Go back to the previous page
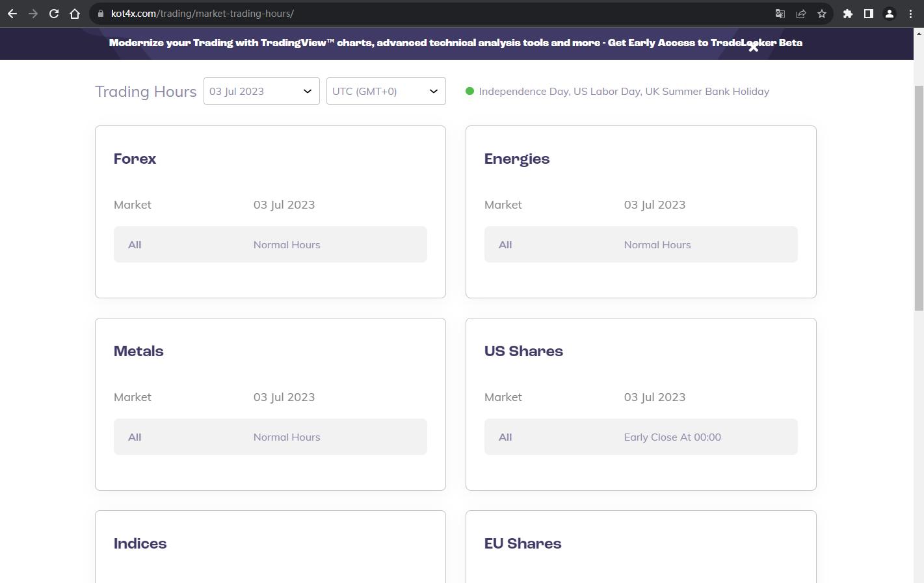The height and width of the screenshot is (583, 924). (x=12, y=14)
